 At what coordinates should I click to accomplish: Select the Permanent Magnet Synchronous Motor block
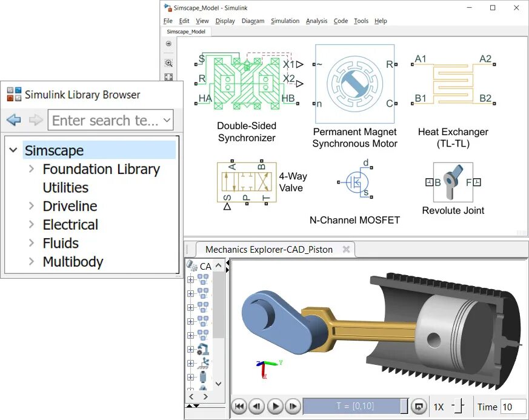click(354, 84)
